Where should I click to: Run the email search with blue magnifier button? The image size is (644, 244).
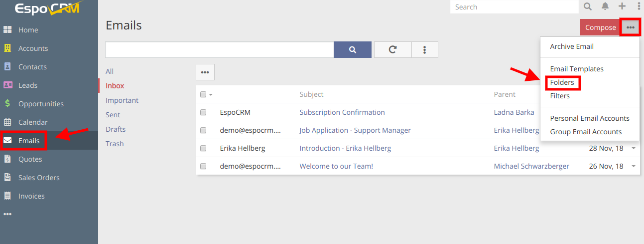(x=353, y=49)
